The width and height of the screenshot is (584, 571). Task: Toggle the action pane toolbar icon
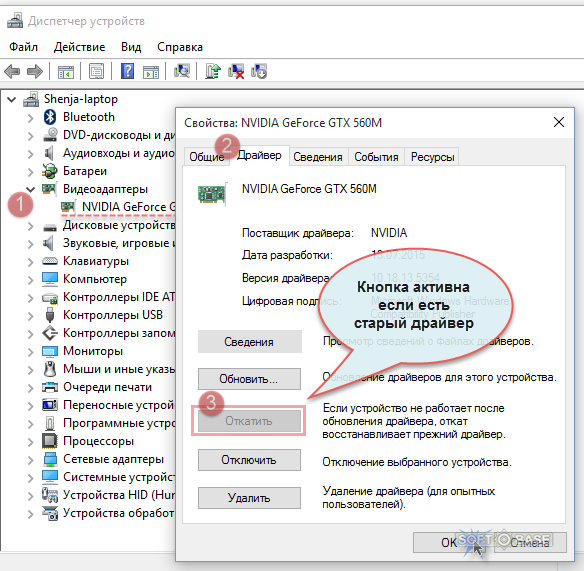point(150,71)
